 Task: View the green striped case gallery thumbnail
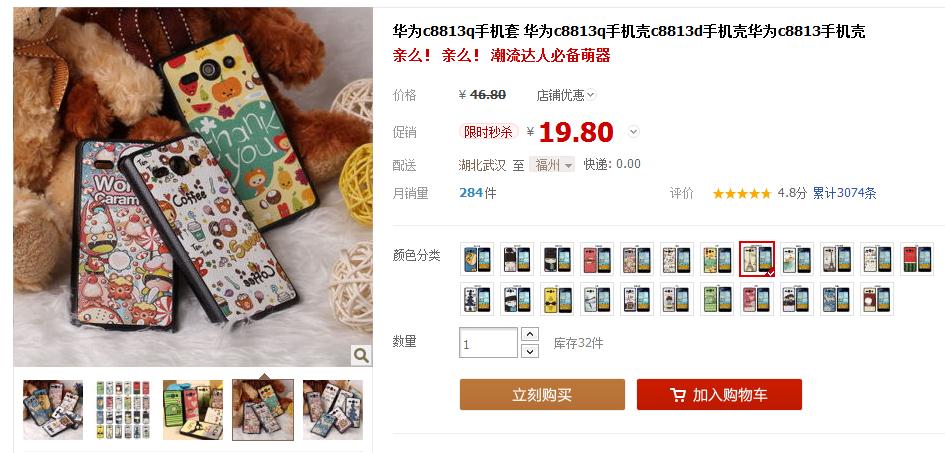pos(193,410)
